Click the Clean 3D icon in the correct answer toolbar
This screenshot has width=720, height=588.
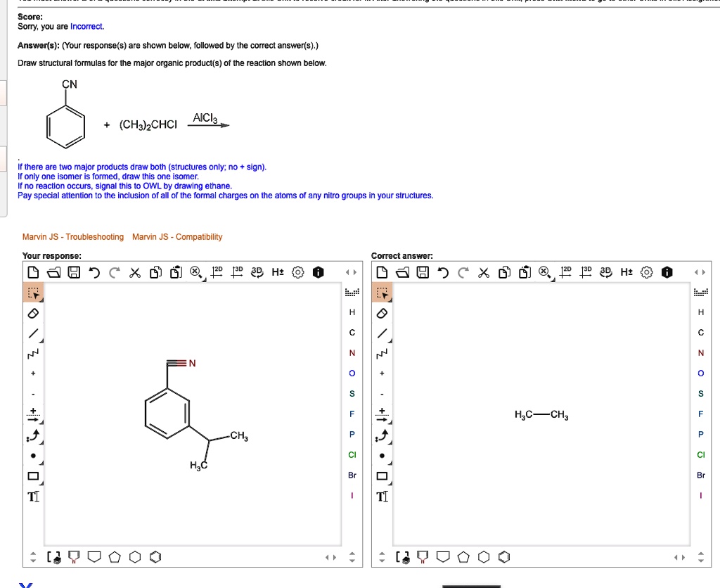pyautogui.click(x=586, y=272)
